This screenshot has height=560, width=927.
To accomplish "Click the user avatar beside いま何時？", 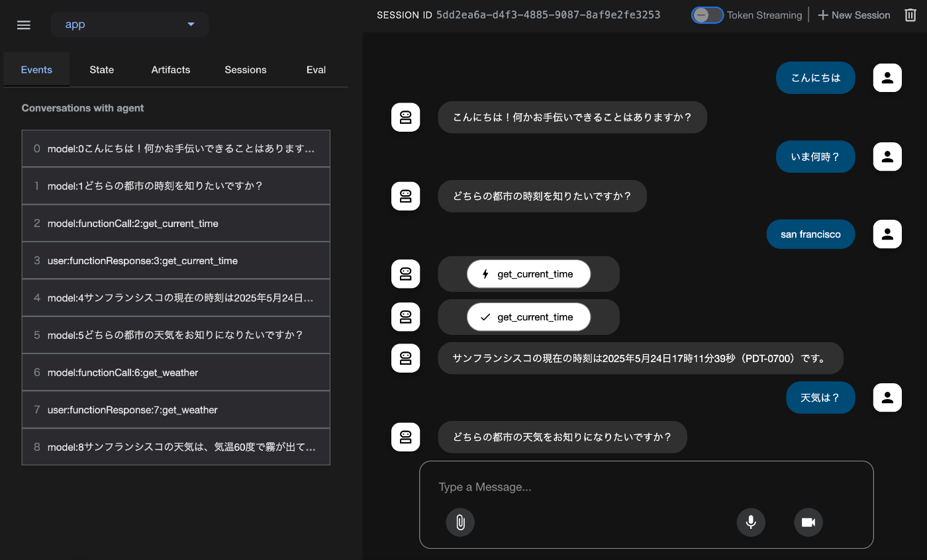I will pos(888,157).
